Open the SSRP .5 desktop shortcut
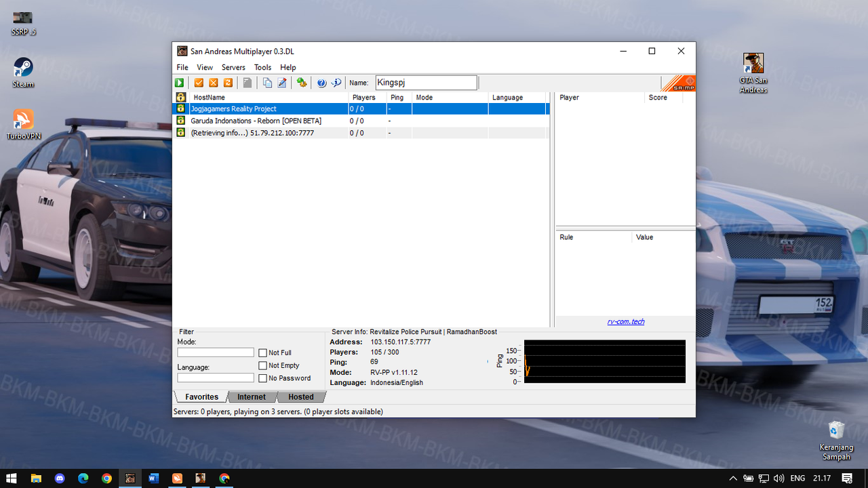The width and height of the screenshot is (868, 488). coord(23,22)
